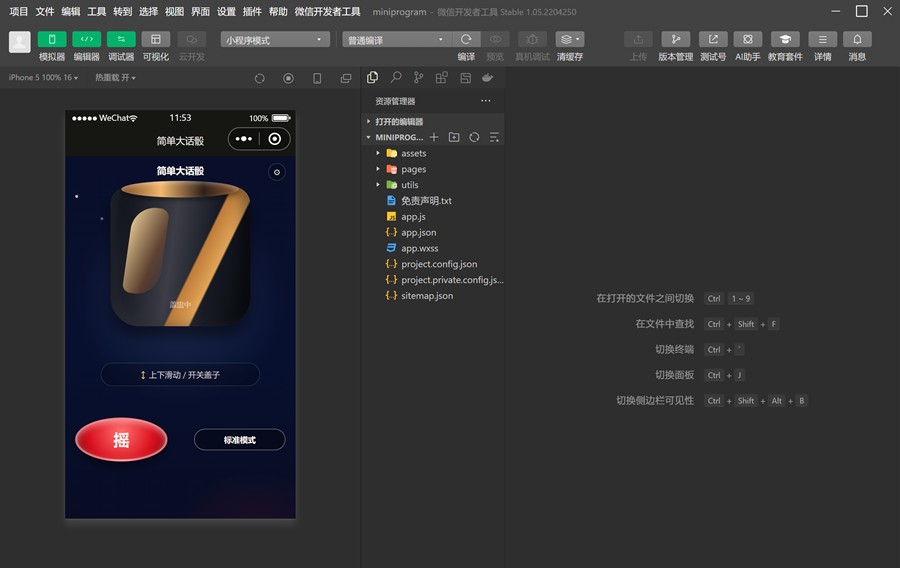Open the mini program mode dropdown
The width and height of the screenshot is (900, 568).
(x=275, y=40)
